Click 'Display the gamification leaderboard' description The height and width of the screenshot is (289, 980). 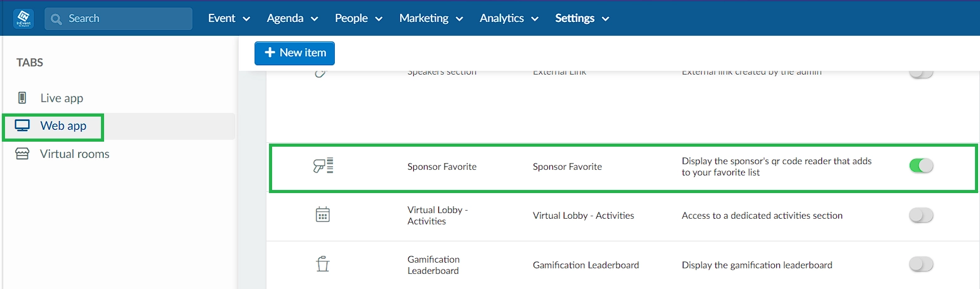click(x=757, y=265)
